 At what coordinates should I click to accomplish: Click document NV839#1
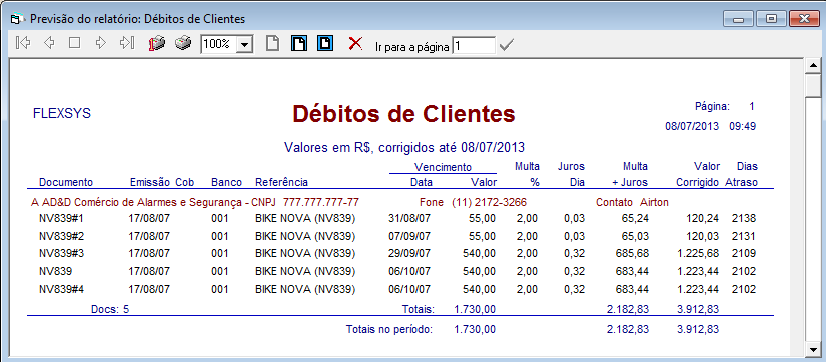[61, 218]
